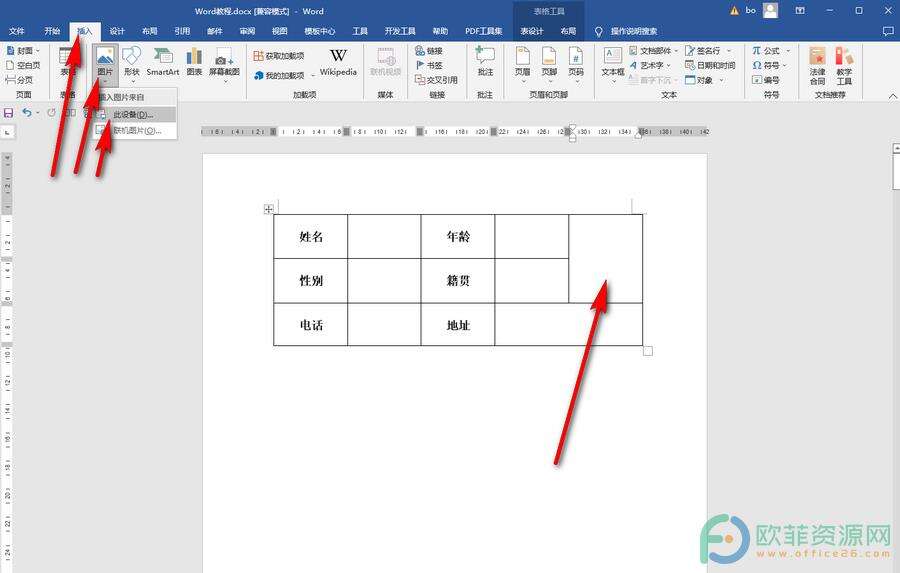Click the table move handle

[x=269, y=209]
